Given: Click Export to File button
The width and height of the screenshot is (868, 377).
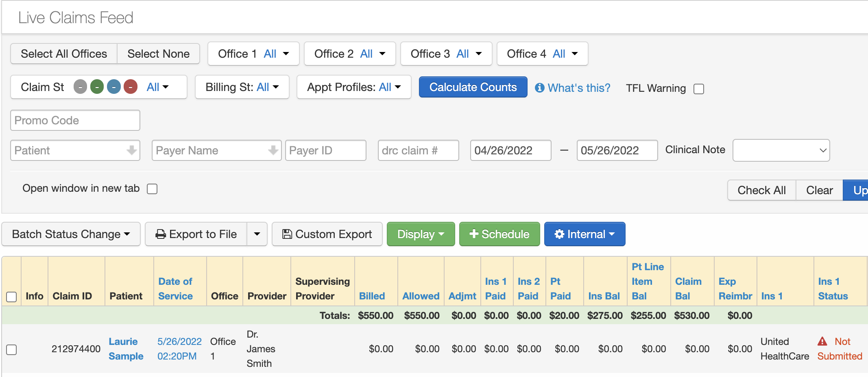Looking at the screenshot, I should [196, 234].
